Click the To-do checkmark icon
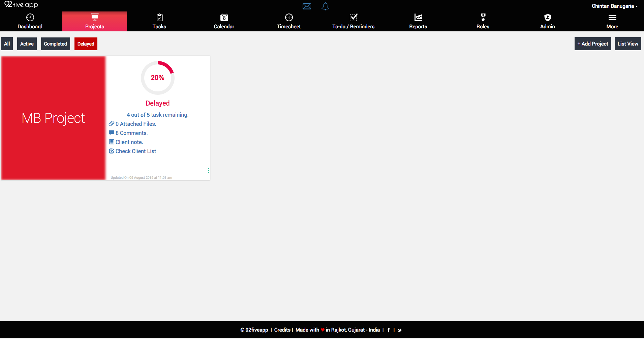This screenshot has width=644, height=339. click(x=354, y=17)
